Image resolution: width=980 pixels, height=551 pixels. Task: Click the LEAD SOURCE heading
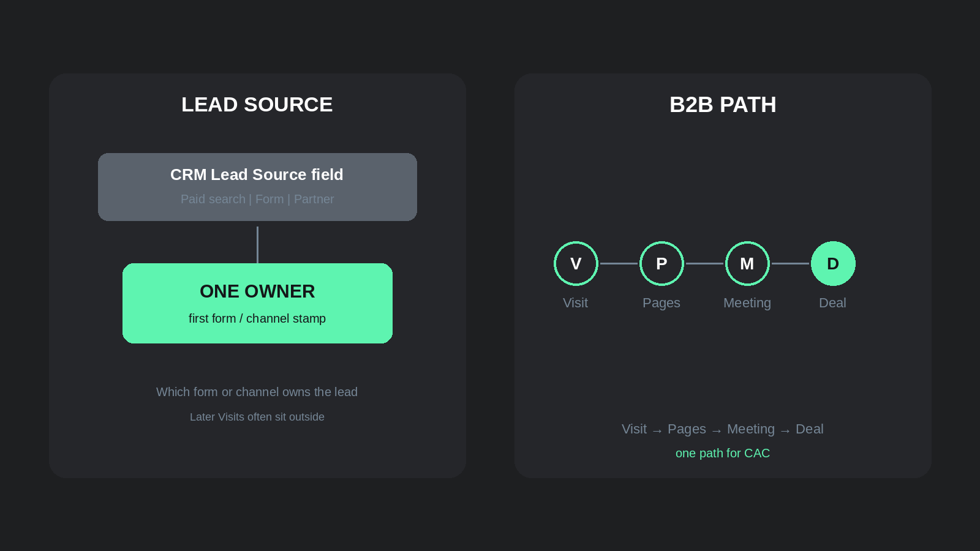(x=257, y=105)
